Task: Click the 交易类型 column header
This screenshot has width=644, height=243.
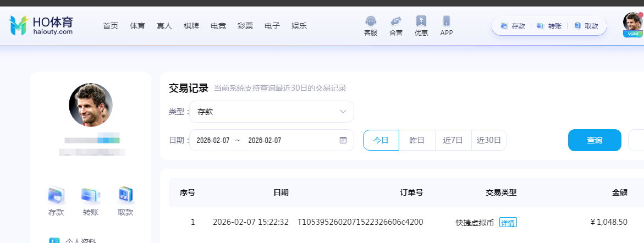Action: point(501,192)
